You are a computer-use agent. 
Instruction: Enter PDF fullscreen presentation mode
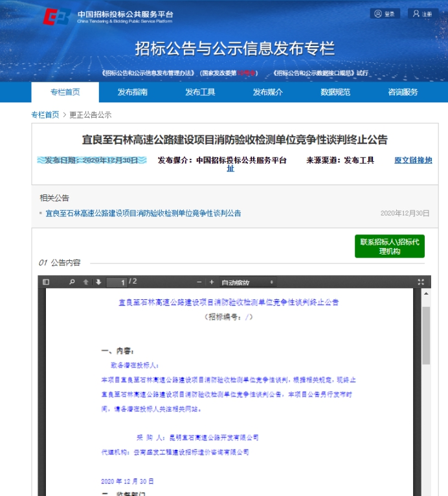[x=420, y=282]
